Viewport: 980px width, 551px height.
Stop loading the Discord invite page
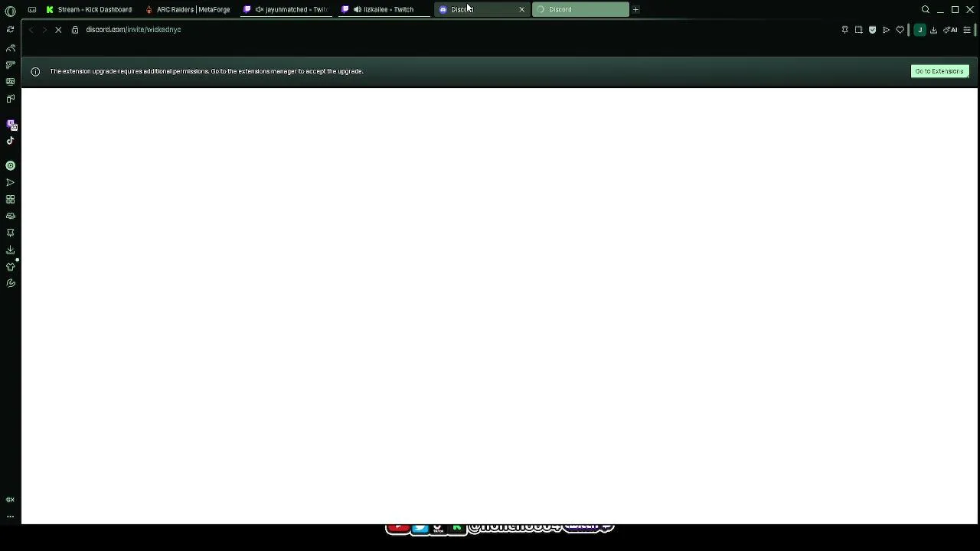[58, 30]
